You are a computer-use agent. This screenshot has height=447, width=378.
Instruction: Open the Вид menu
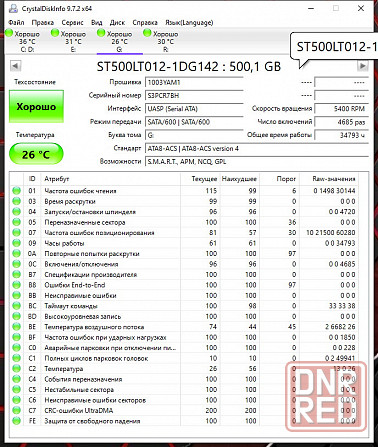click(97, 22)
